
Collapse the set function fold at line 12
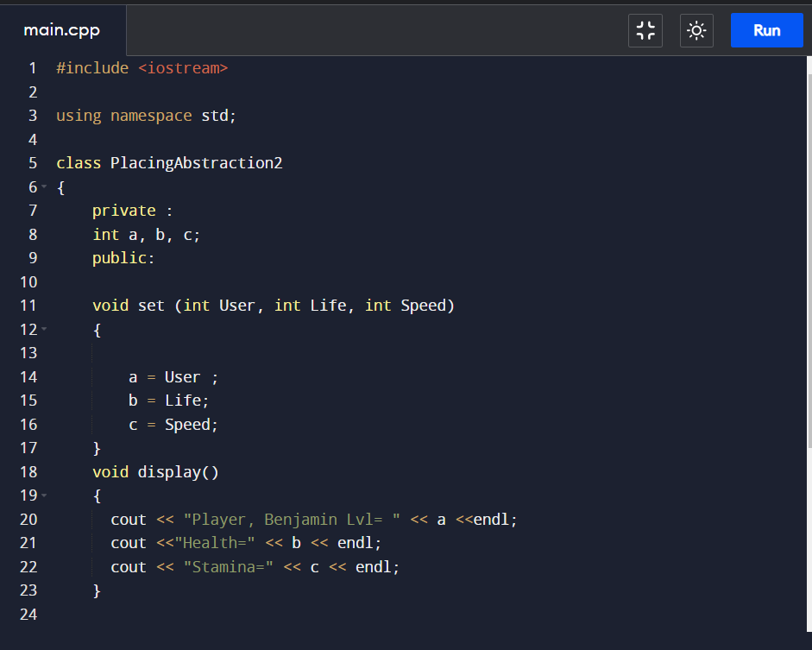click(44, 329)
